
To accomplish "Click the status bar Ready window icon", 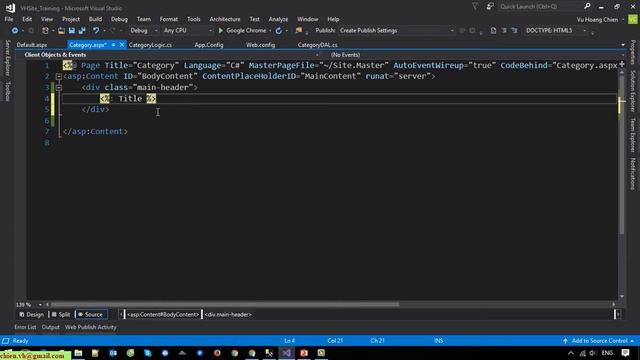I will (x=6, y=341).
